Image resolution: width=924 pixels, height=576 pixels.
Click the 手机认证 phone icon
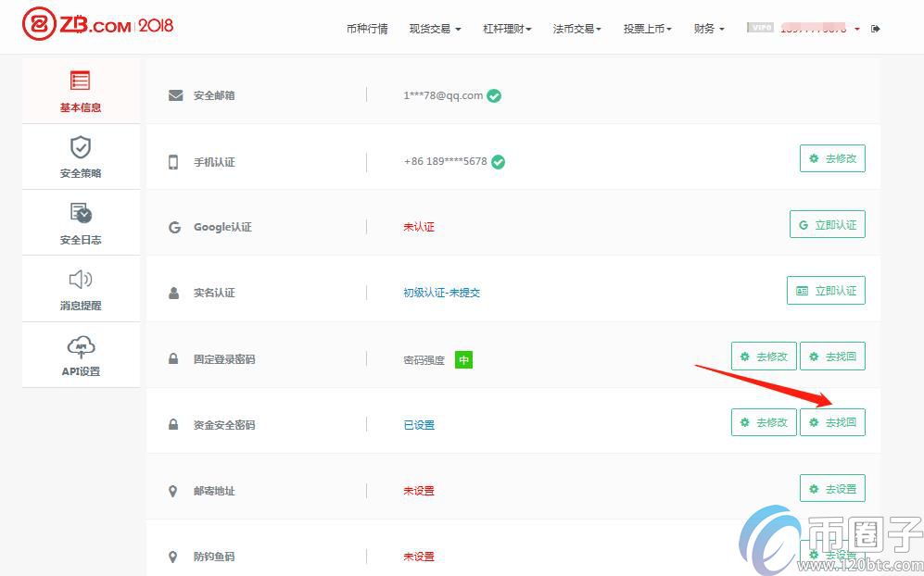coord(173,162)
